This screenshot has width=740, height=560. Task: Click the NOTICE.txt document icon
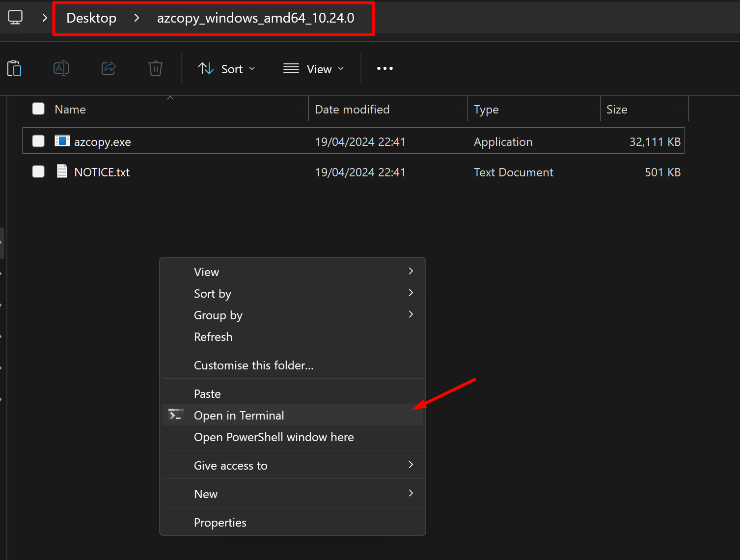(62, 171)
